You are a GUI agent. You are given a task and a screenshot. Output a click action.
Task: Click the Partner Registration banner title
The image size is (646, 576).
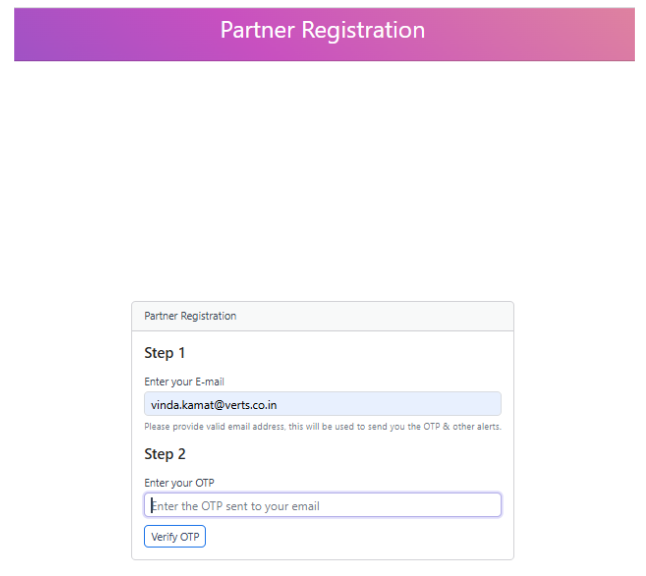click(x=322, y=30)
